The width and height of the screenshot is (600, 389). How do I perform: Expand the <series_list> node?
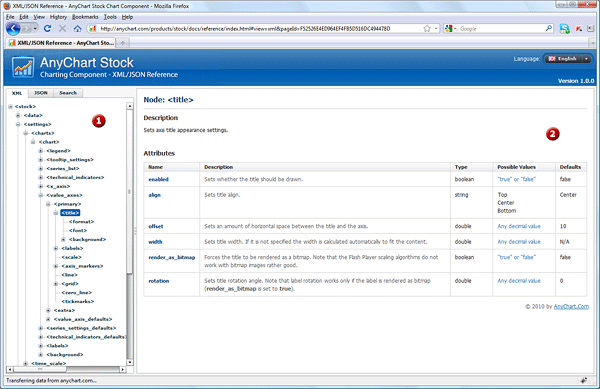tap(41, 168)
